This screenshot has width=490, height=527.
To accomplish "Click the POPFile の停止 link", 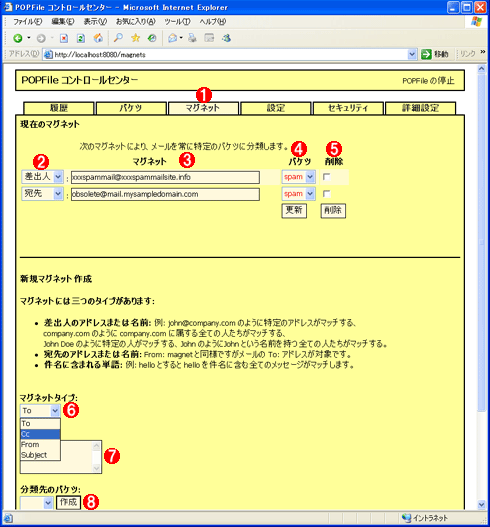I will pos(428,81).
